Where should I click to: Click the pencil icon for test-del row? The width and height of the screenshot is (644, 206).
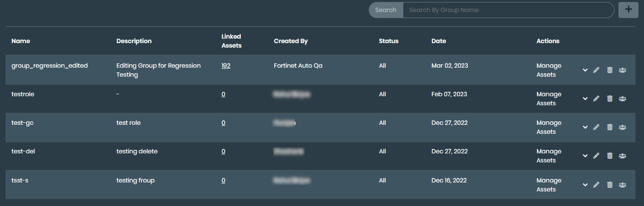click(596, 156)
